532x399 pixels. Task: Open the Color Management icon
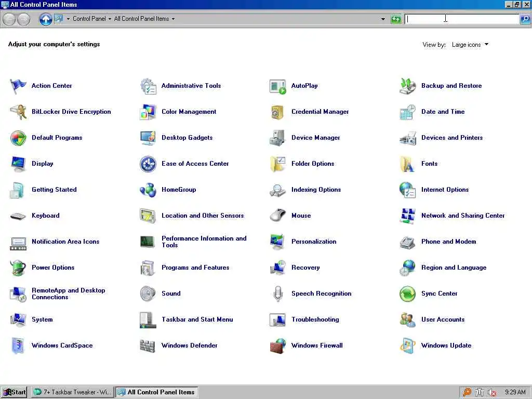point(148,112)
